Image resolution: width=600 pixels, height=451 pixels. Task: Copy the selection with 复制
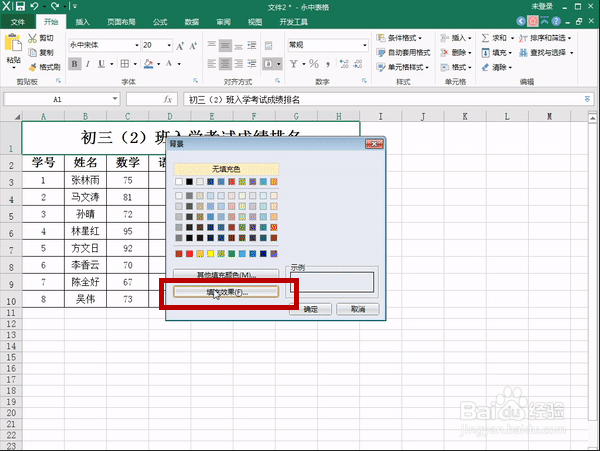[x=41, y=52]
